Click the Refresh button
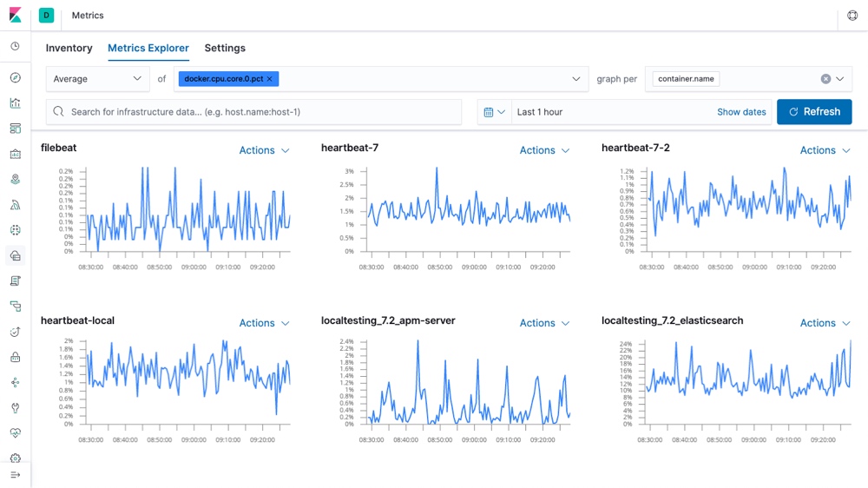The image size is (868, 488). tap(814, 112)
